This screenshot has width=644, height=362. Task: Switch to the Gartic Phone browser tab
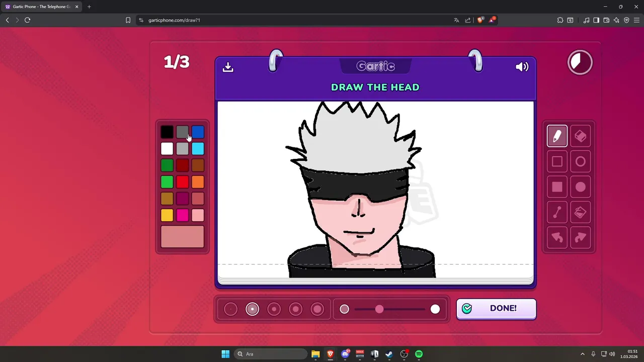[41, 7]
